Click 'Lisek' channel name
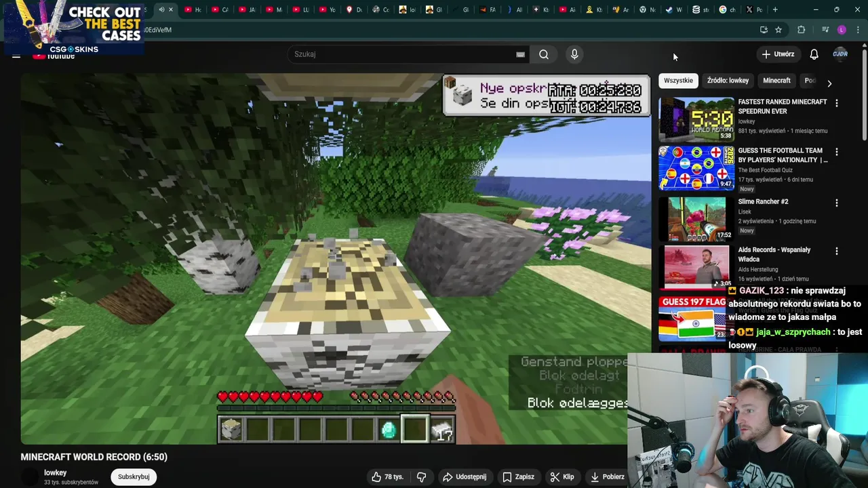Screen dimensions: 868x488 click(744, 211)
